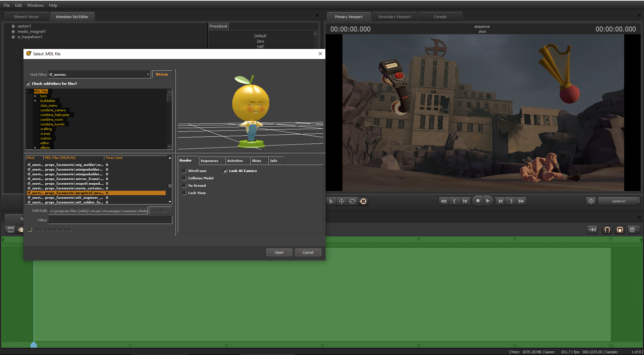Start recording with the record button
Screen dimensions: 644x355
tap(478, 201)
